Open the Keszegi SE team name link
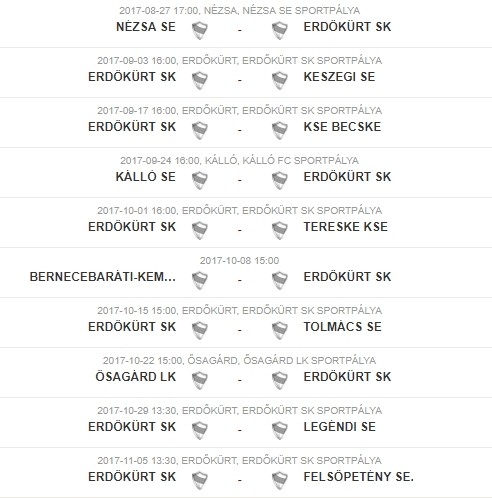 tap(339, 77)
